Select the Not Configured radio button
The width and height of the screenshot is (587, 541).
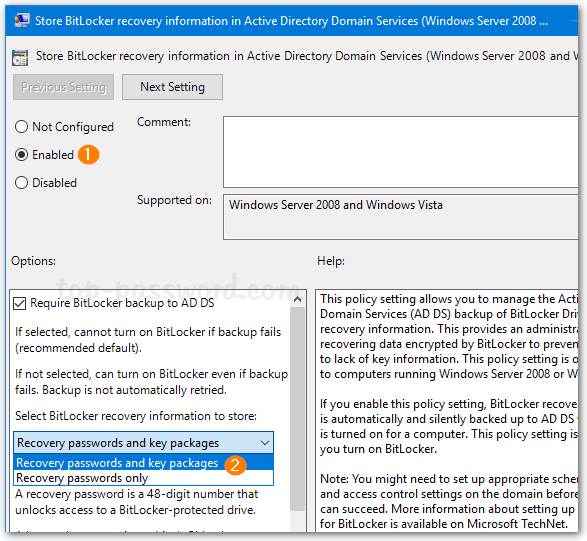coord(21,127)
